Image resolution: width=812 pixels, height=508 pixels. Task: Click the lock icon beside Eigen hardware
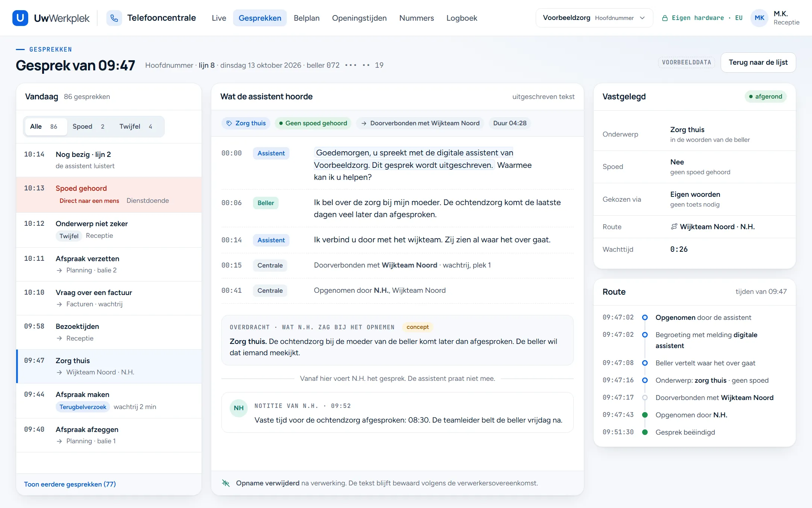click(665, 18)
